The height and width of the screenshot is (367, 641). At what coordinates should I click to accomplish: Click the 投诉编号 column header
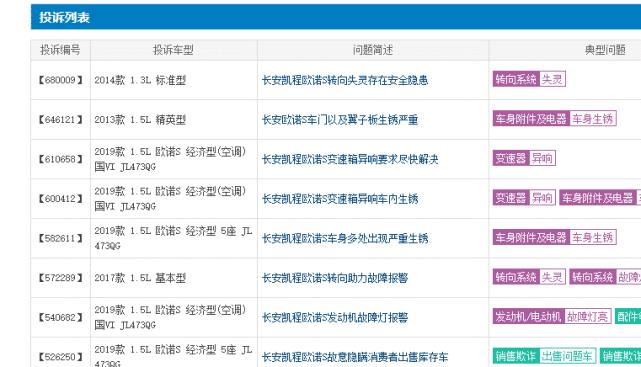click(60, 50)
